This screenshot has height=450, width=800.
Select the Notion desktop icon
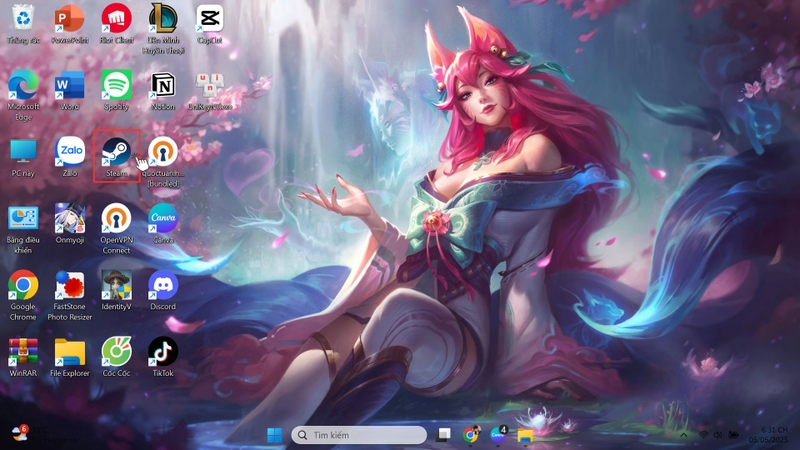pos(163,91)
